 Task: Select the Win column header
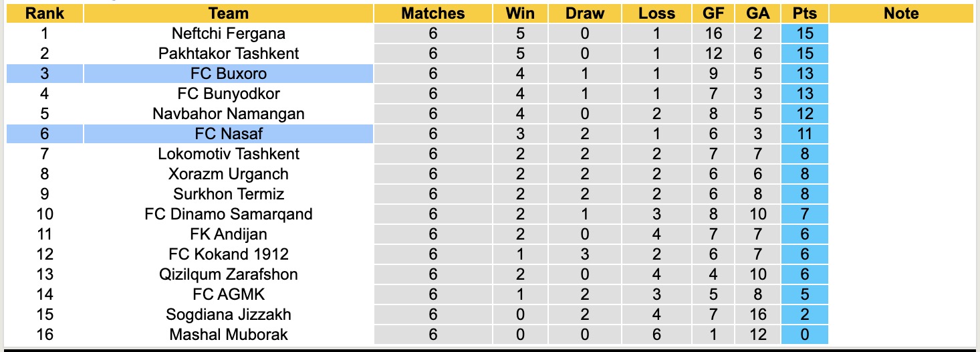519,13
